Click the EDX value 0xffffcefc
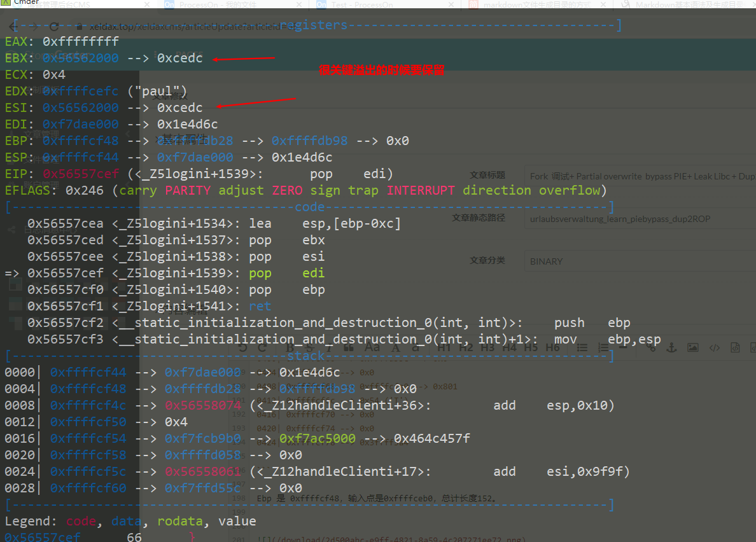The height and width of the screenshot is (542, 756). click(x=81, y=91)
